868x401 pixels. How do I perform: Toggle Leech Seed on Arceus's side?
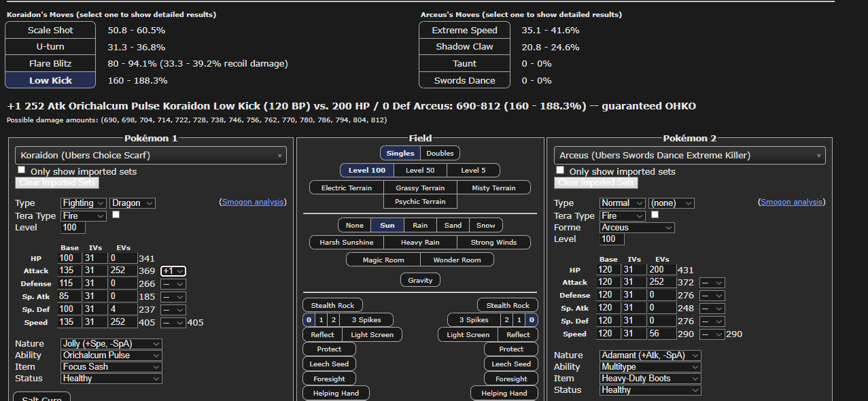click(511, 364)
